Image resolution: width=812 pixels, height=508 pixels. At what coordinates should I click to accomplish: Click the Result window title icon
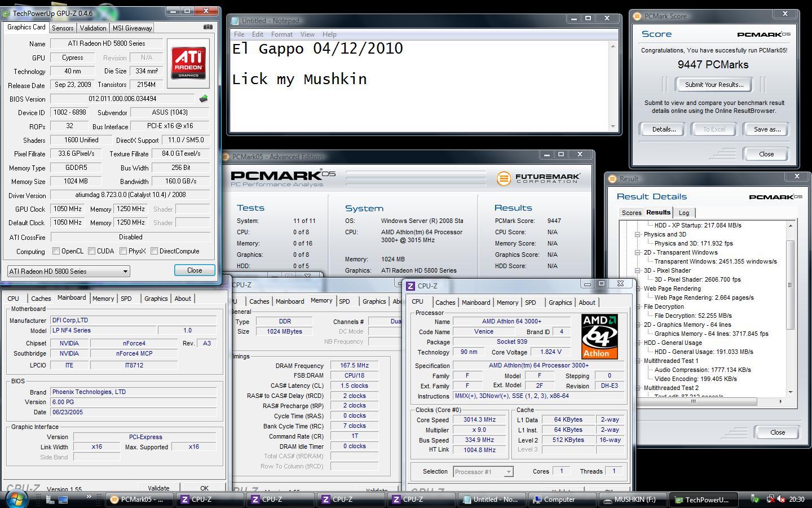click(613, 179)
